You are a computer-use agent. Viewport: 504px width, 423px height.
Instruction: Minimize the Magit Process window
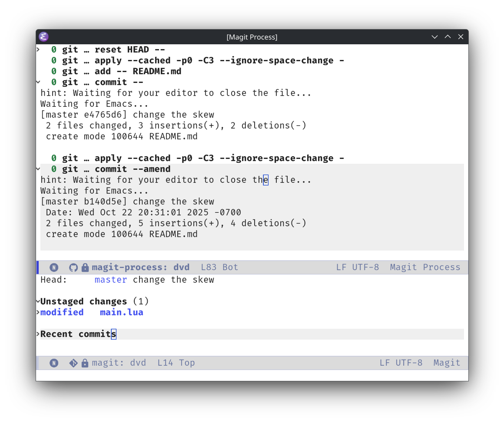[x=434, y=37]
